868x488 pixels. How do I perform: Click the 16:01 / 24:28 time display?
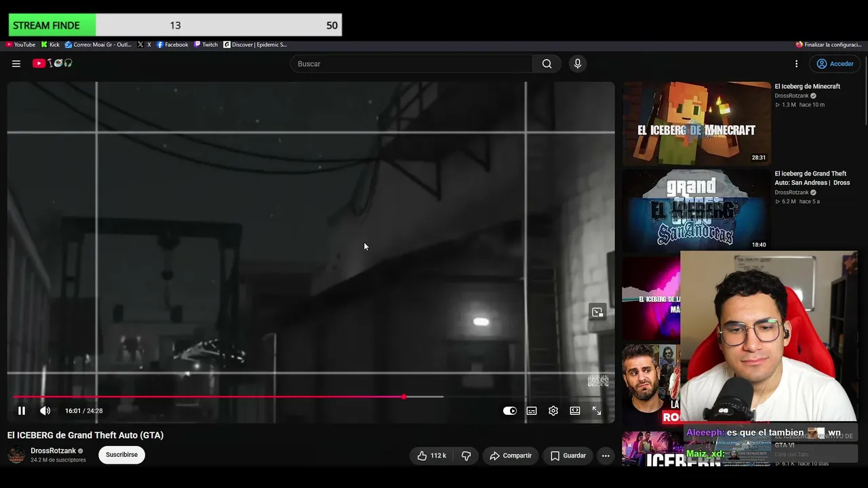pos(84,411)
